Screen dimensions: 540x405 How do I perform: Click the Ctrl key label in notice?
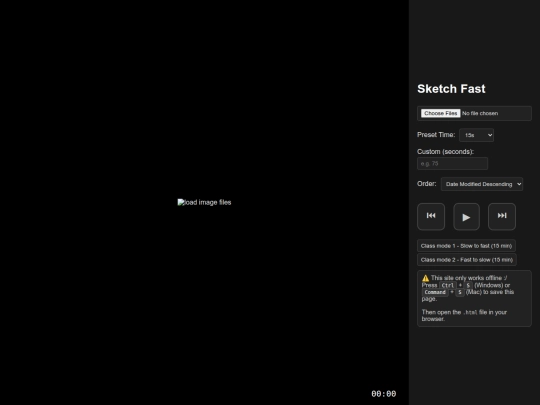point(448,285)
